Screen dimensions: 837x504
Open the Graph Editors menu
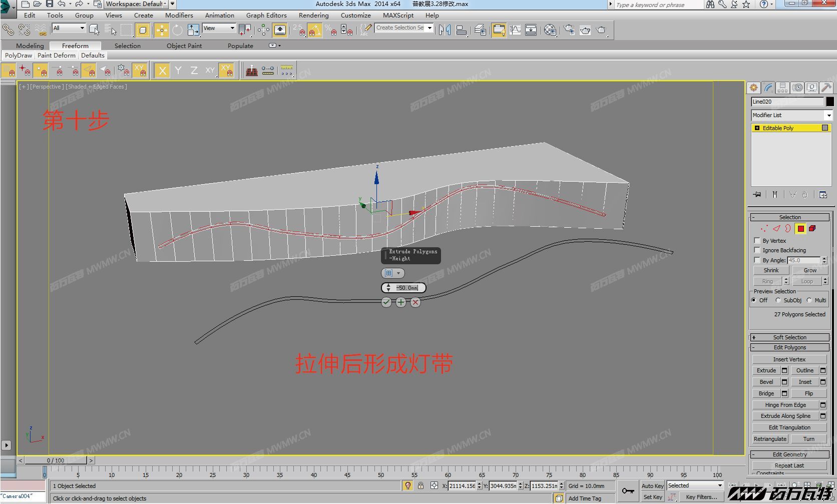tap(266, 15)
